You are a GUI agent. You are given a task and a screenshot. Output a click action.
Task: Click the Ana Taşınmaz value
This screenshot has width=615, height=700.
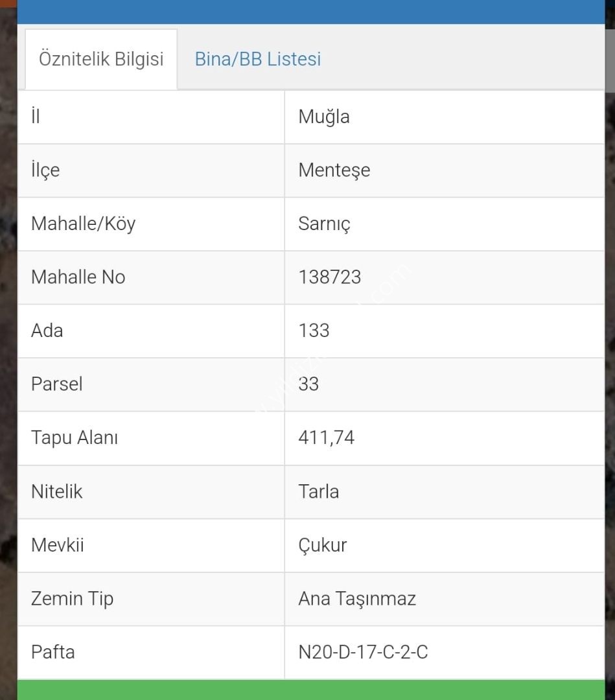click(357, 599)
